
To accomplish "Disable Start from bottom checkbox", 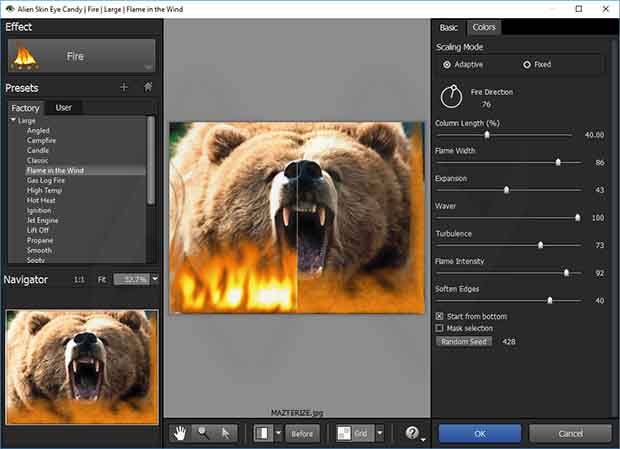I will pos(440,316).
